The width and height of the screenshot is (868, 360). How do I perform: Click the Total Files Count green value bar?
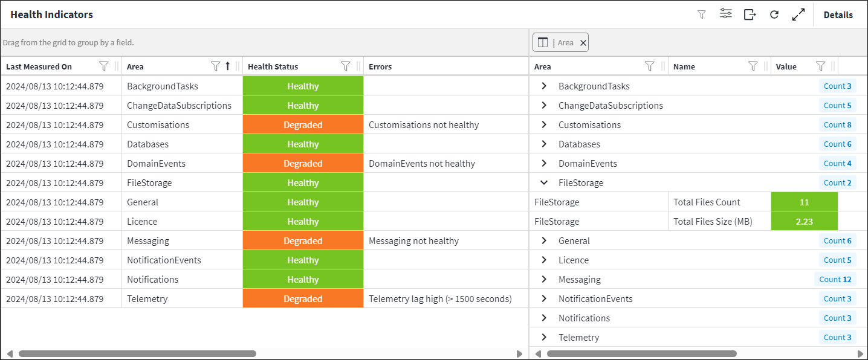(x=805, y=201)
